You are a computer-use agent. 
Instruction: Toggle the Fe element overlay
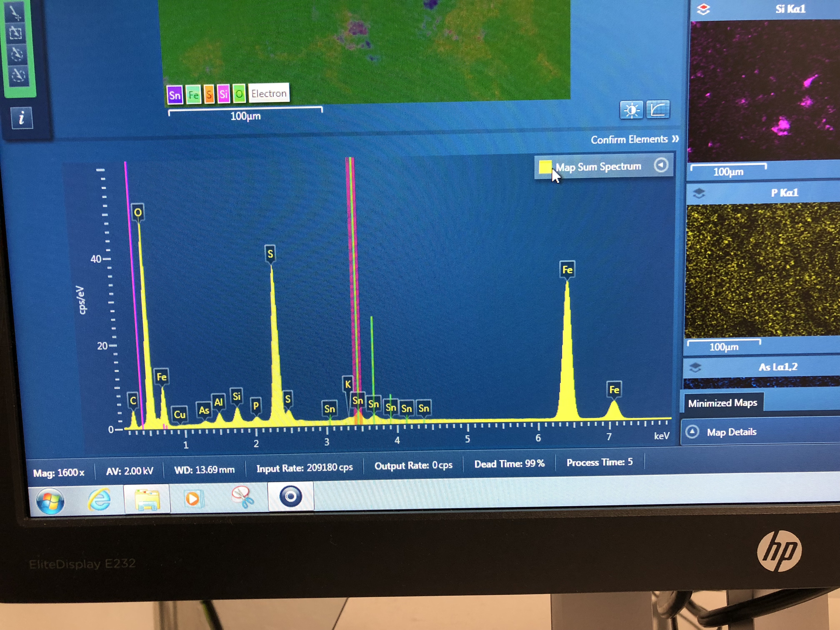point(193,95)
